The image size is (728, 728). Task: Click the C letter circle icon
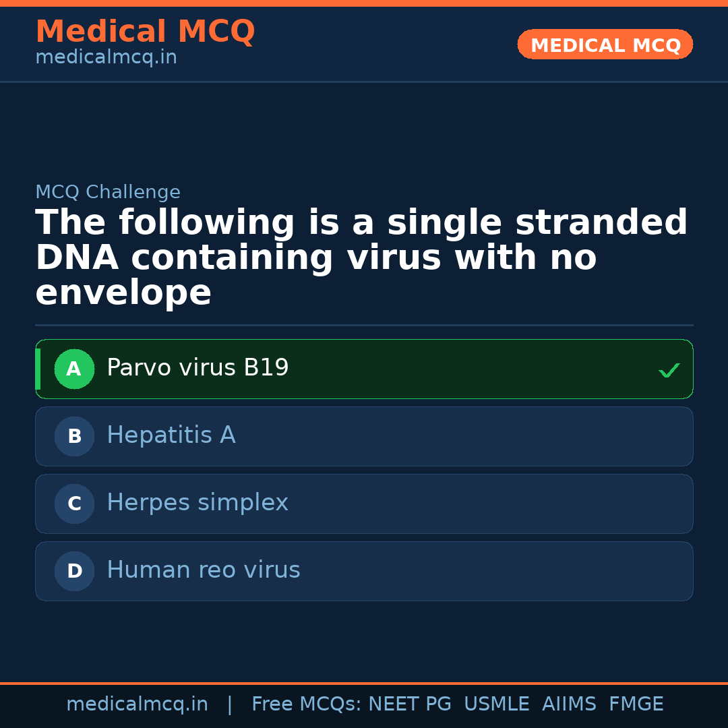[x=74, y=504]
